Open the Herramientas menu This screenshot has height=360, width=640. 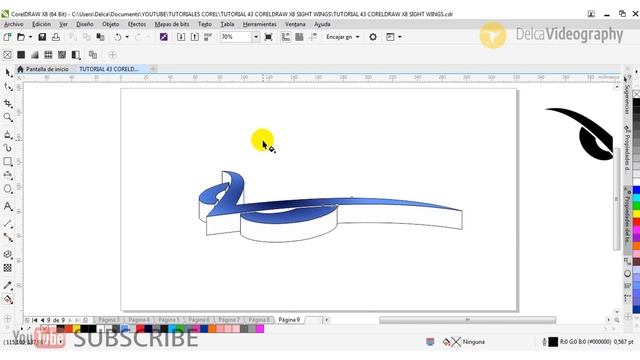(260, 24)
